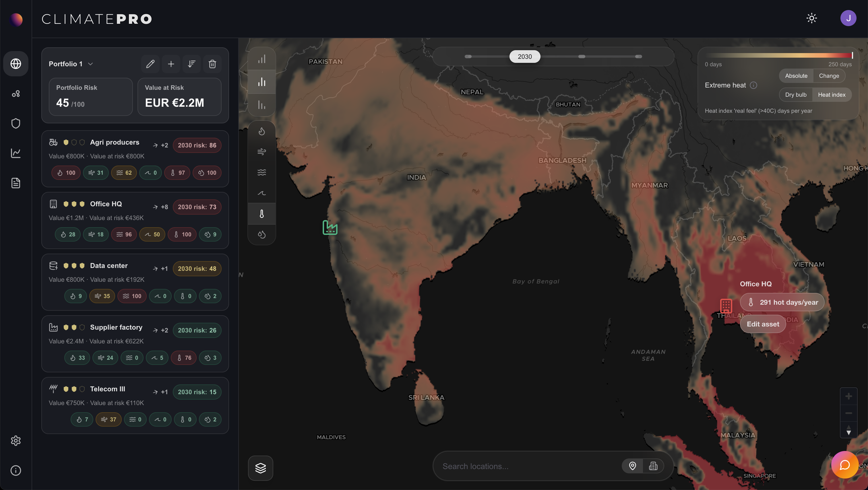Click the trash delete portfolio icon
Screen dimensions: 868x490
coord(212,64)
